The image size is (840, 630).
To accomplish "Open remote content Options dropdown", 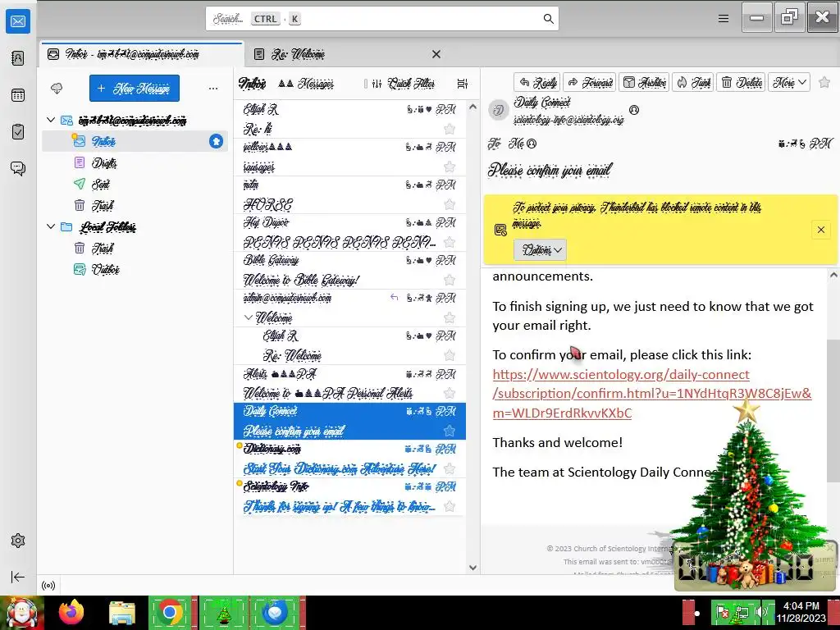I will pos(540,250).
